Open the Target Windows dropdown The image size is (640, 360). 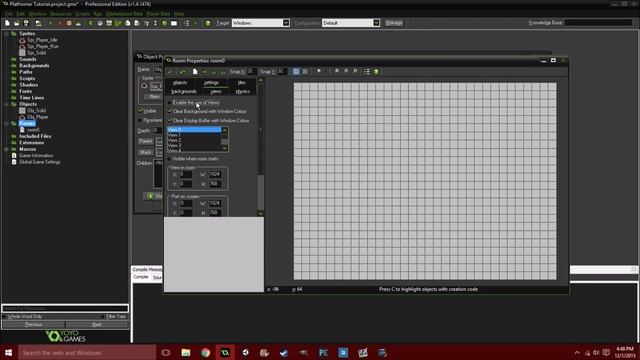286,23
